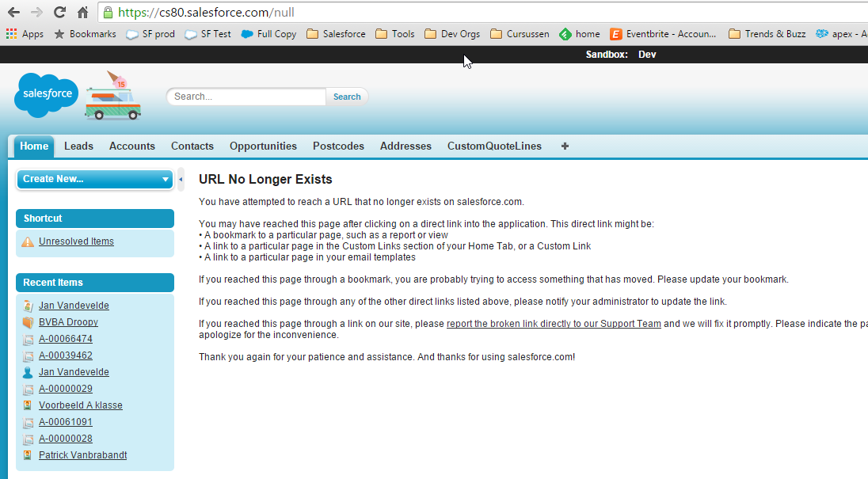Open the Patrick Vanbrabandt recent item
This screenshot has width=868, height=479.
[x=82, y=454]
